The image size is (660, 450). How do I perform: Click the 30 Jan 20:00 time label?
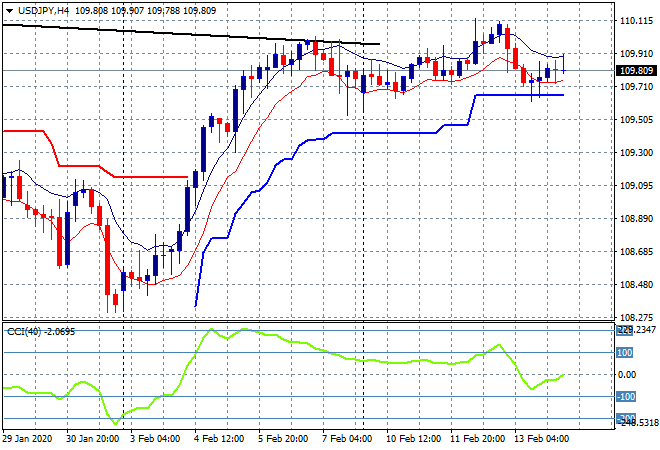click(92, 439)
